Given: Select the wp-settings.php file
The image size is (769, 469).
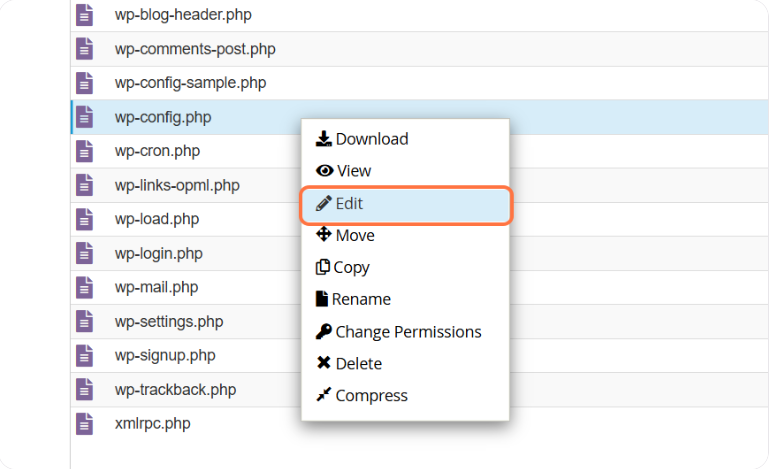Looking at the screenshot, I should pyautogui.click(x=169, y=321).
